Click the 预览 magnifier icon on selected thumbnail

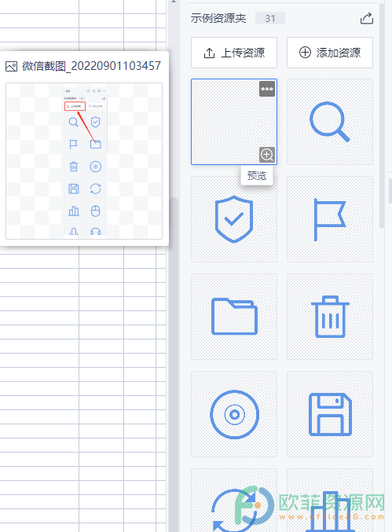pyautogui.click(x=267, y=155)
